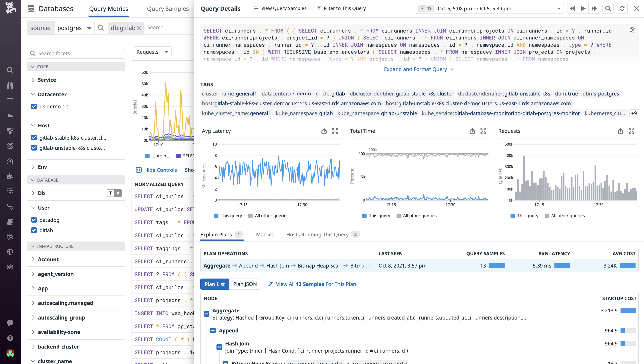The image size is (644, 364).
Task: Open the Datadog search icon in sidebar
Action: [x=10, y=70]
